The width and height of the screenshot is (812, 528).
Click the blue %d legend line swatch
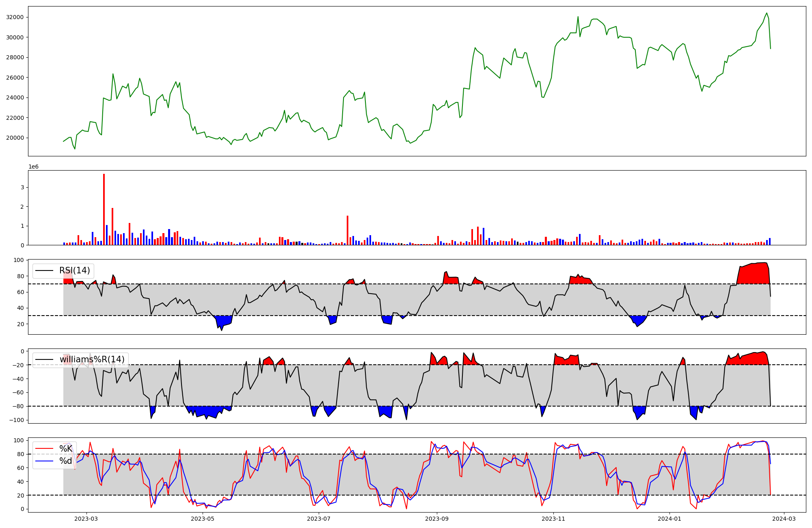44,461
